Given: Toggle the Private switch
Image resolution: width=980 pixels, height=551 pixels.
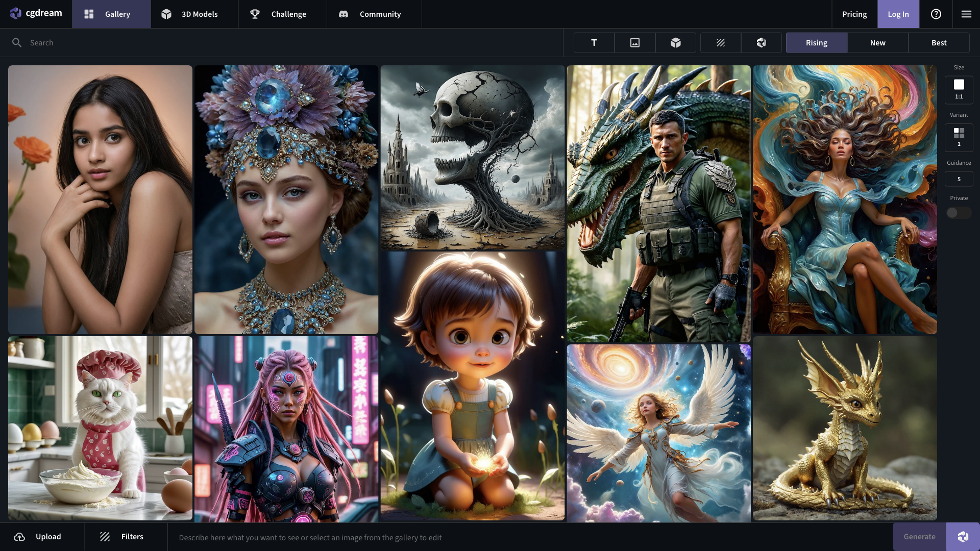Looking at the screenshot, I should 959,213.
